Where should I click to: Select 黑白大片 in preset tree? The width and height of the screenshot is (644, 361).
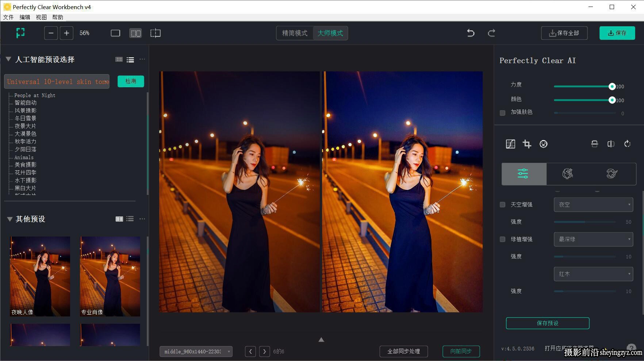tap(26, 188)
